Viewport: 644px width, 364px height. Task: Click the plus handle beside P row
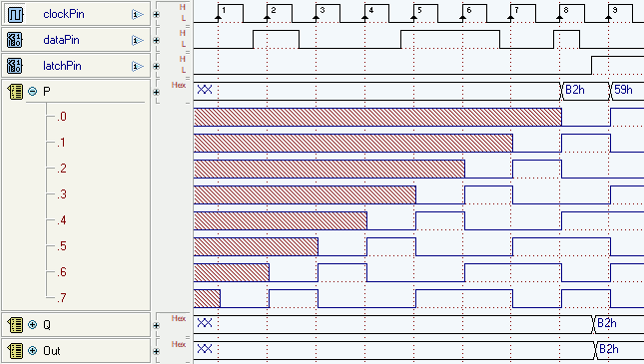[156, 93]
